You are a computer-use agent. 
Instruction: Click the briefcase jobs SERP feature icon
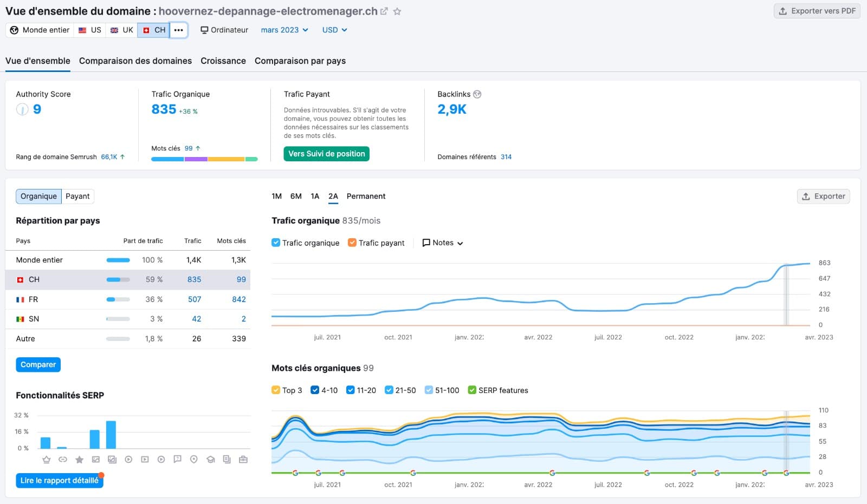243,460
